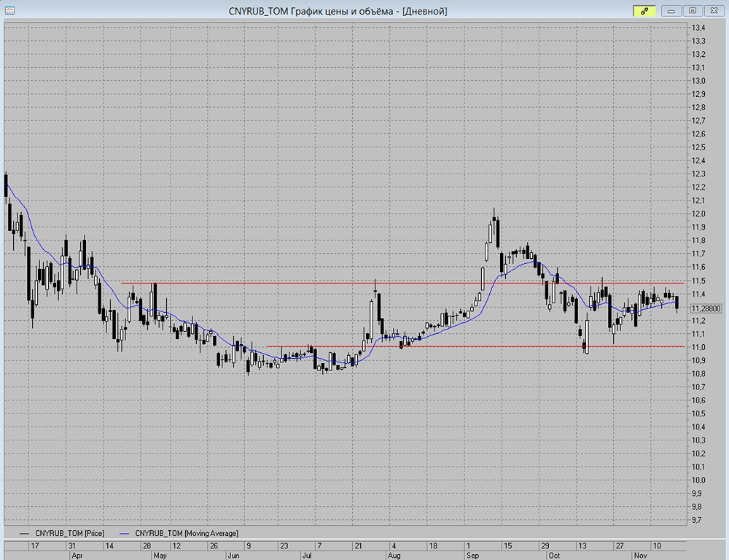Minimize the CNYRUB_TOM chart window
This screenshot has height=560, width=729.
click(672, 10)
